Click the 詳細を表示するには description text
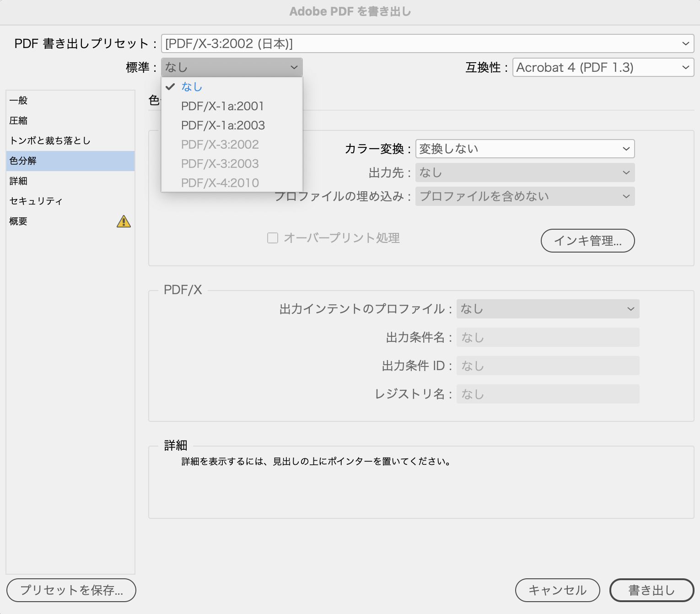 pos(316,461)
